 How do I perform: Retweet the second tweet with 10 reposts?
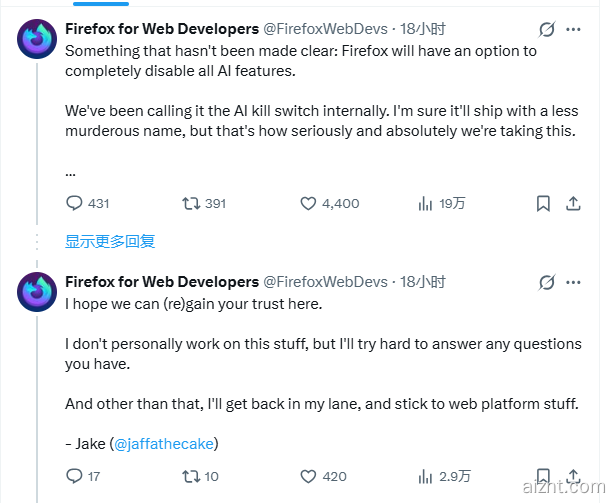(x=190, y=476)
